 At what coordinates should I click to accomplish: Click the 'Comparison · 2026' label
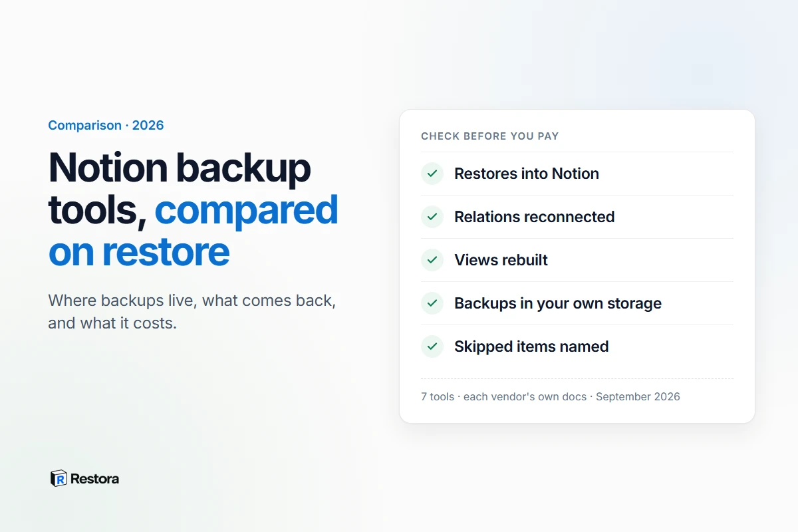(106, 125)
